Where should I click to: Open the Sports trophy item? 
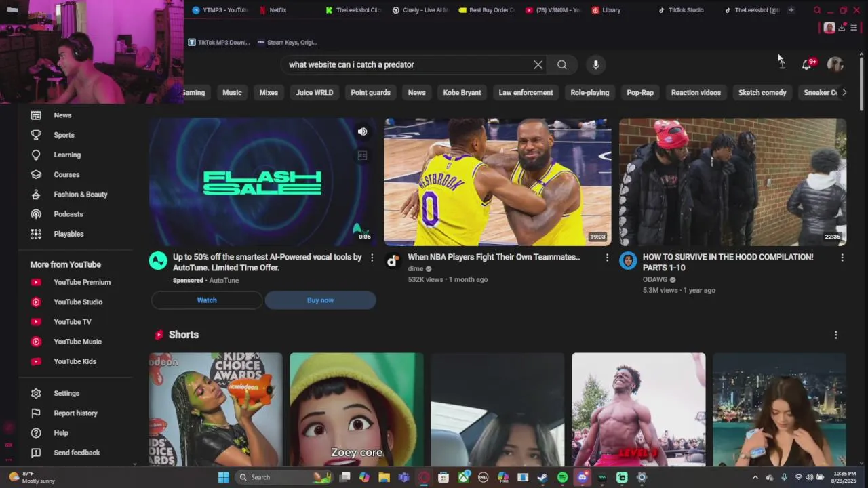pyautogui.click(x=64, y=135)
